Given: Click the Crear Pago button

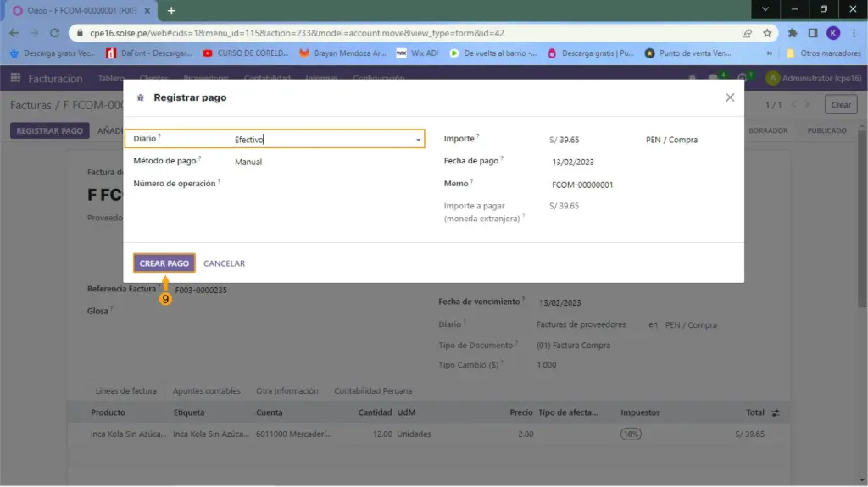Looking at the screenshot, I should (x=164, y=263).
